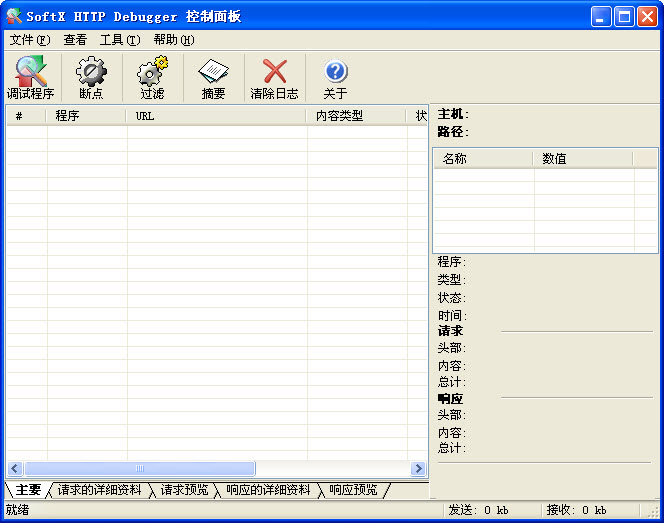Image resolution: width=664 pixels, height=523 pixels.
Task: Switch to the 响应预览 tab
Action: (x=353, y=490)
